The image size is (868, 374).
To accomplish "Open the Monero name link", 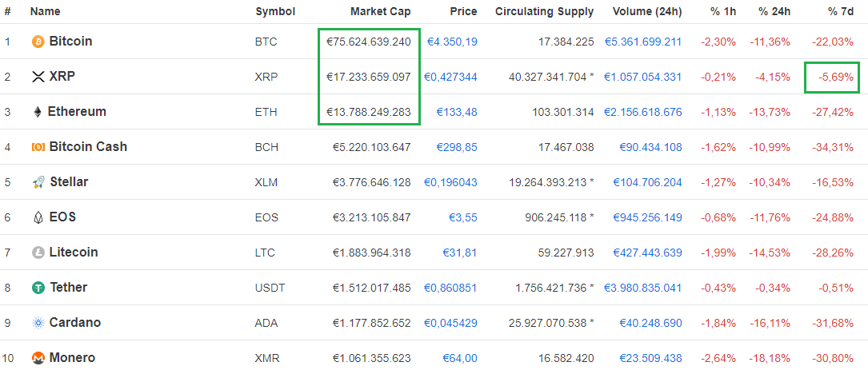I will click(72, 357).
